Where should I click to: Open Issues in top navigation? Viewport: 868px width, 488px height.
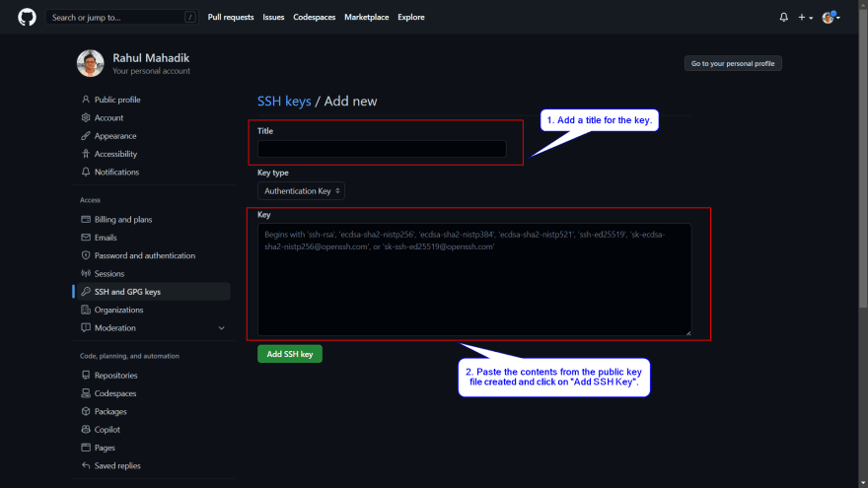click(273, 17)
